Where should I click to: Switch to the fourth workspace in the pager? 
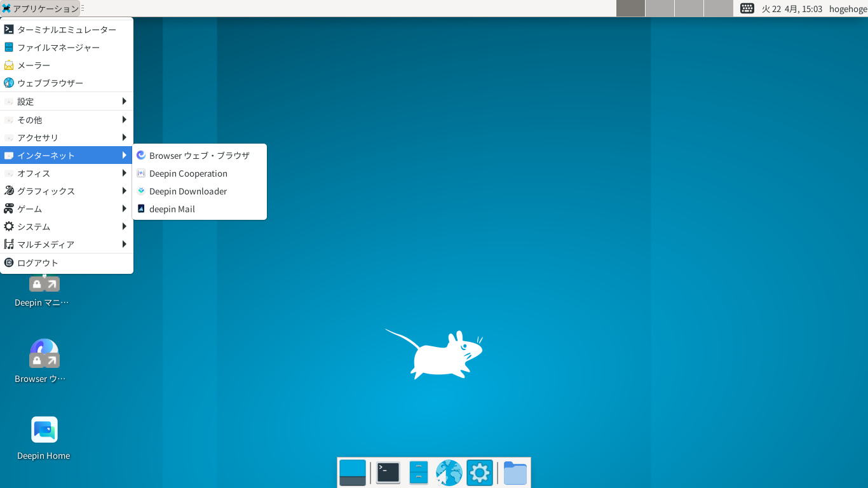point(718,8)
